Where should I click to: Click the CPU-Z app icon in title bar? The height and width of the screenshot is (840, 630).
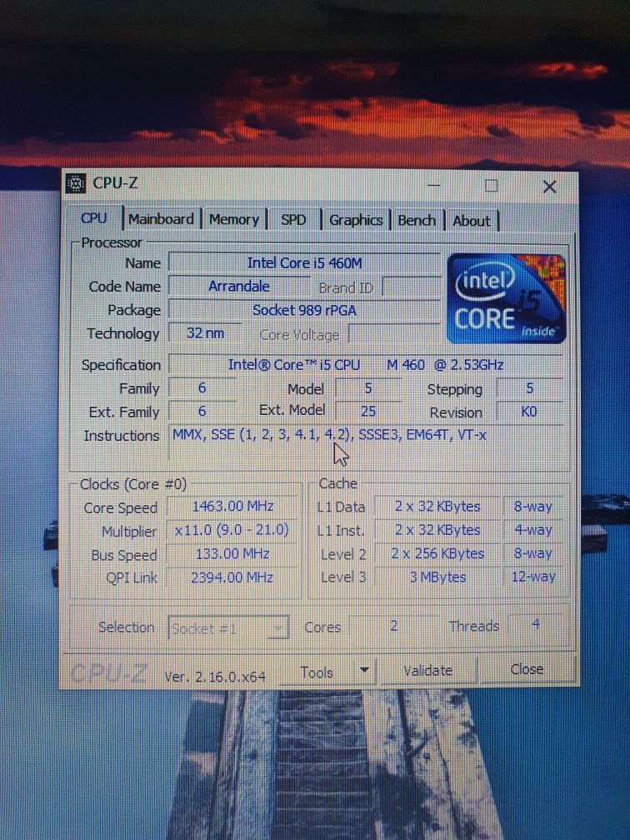pos(76,183)
